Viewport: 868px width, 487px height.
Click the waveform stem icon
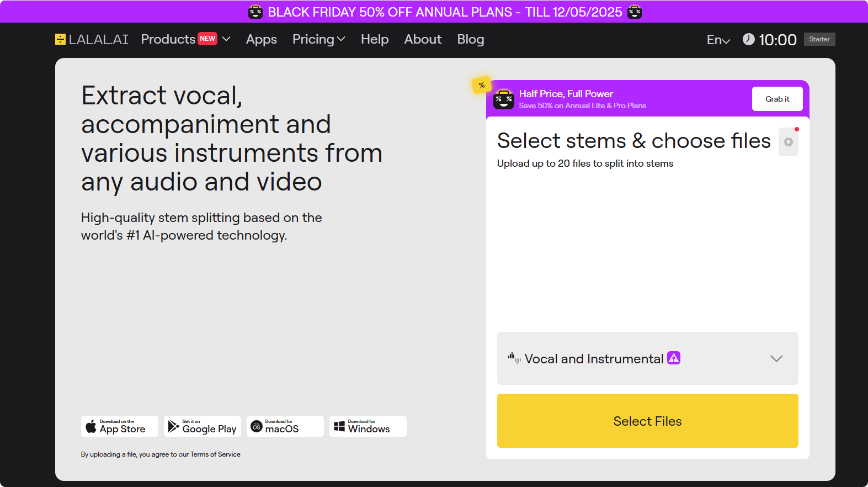pyautogui.click(x=514, y=358)
